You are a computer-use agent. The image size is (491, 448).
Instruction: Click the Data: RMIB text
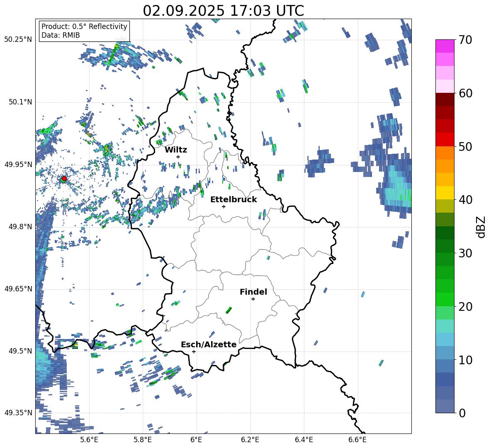point(61,35)
